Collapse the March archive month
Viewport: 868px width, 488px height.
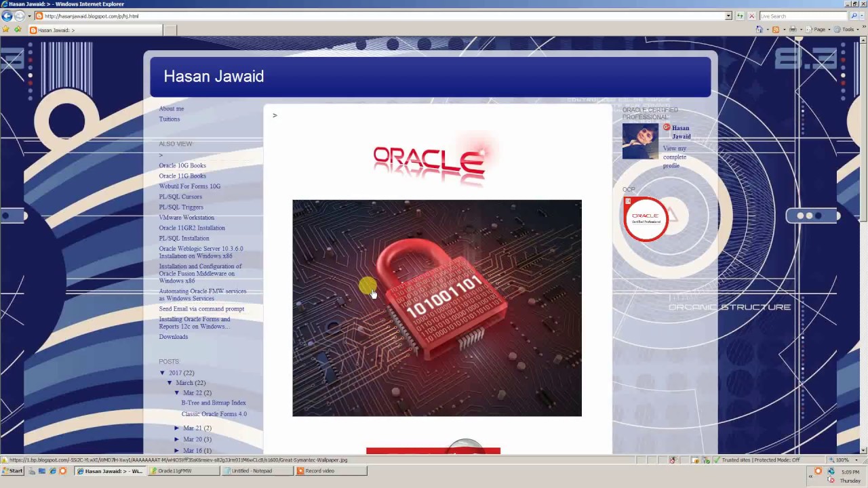click(x=170, y=383)
